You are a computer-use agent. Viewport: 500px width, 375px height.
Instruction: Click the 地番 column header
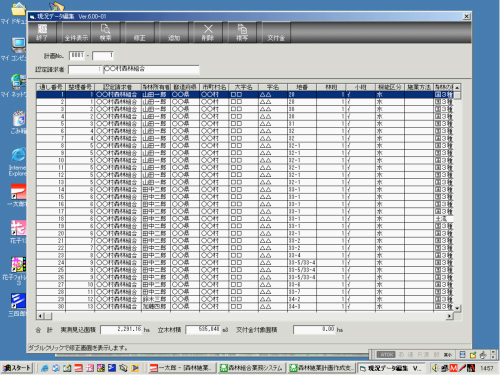pyautogui.click(x=302, y=87)
